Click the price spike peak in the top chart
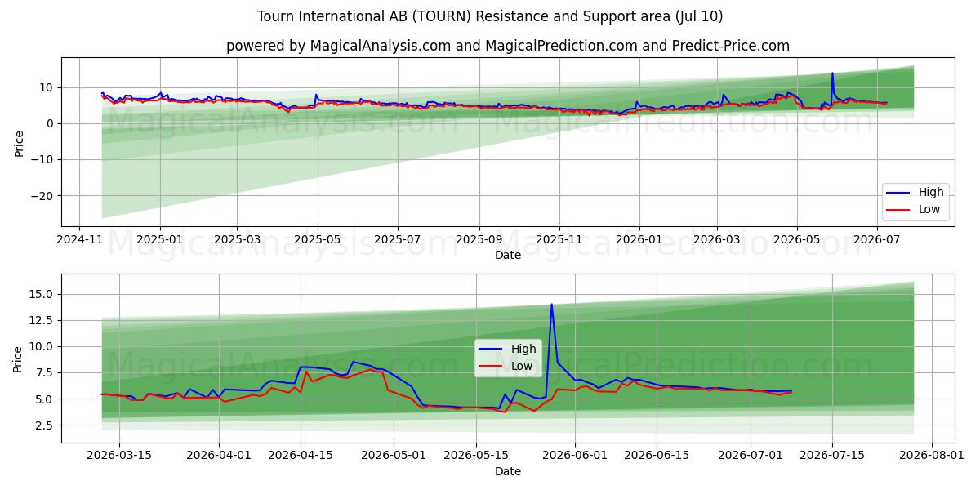This screenshot has width=980, height=490. (832, 73)
